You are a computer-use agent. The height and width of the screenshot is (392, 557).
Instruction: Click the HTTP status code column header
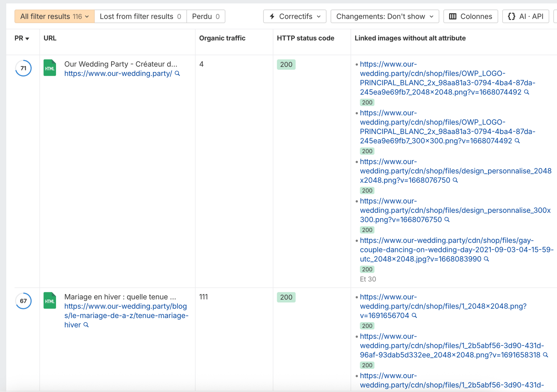[305, 38]
